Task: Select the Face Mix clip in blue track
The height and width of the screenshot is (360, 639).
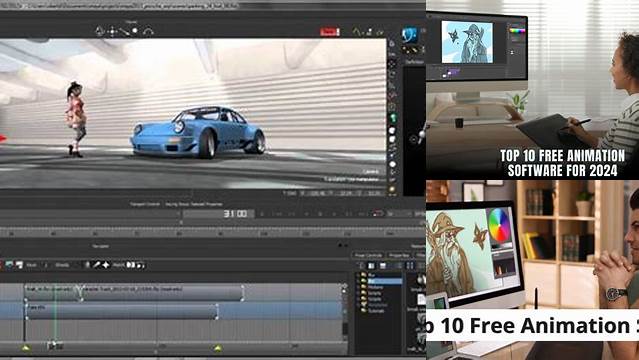Action: 121,311
